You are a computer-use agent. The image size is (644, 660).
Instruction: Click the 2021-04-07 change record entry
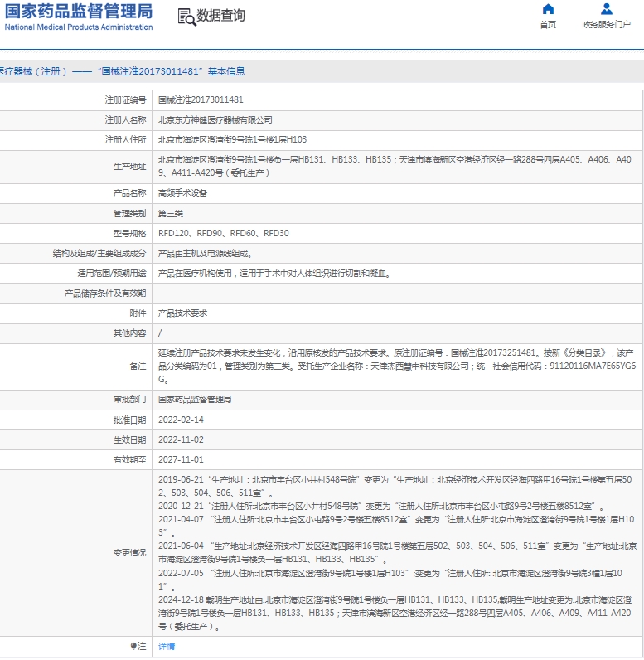coord(396,526)
